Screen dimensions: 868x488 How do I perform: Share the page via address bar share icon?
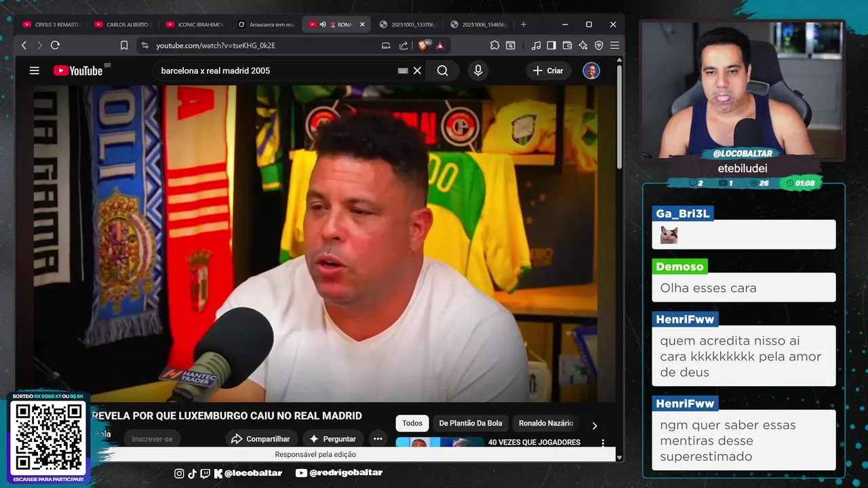[403, 45]
